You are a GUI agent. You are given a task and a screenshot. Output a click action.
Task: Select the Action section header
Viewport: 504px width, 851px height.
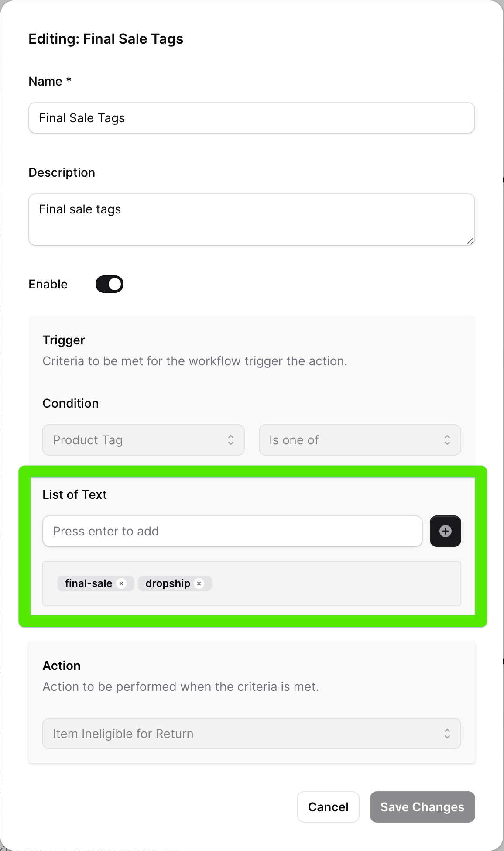click(x=62, y=666)
